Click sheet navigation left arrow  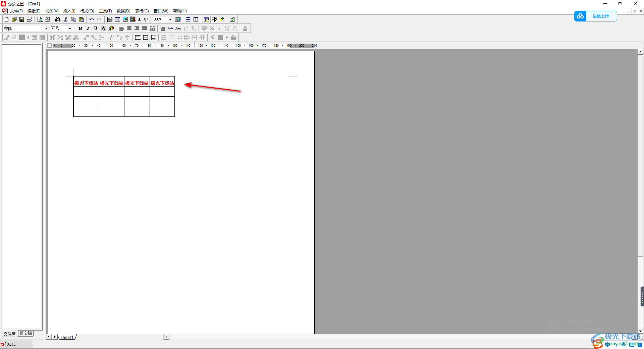[49, 337]
